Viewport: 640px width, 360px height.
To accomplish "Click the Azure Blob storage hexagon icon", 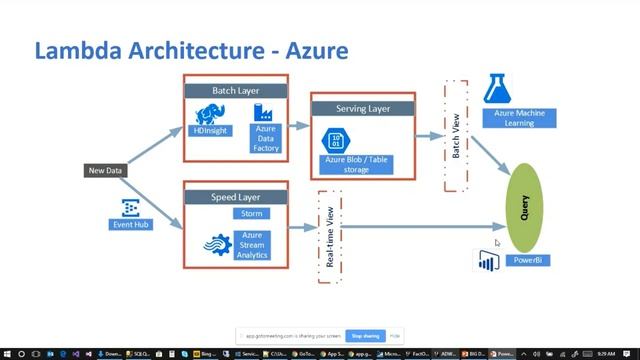I will click(336, 140).
